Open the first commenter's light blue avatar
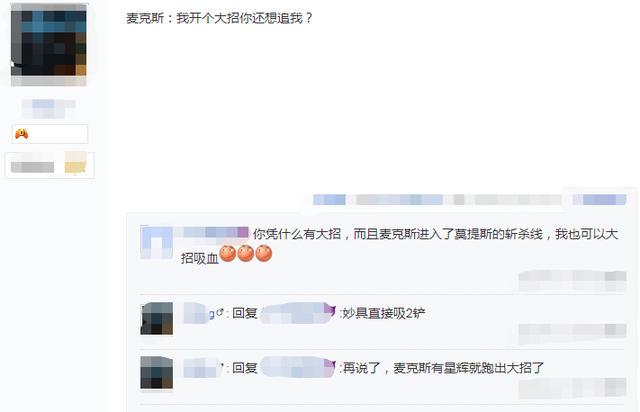640x412 pixels. 156,243
